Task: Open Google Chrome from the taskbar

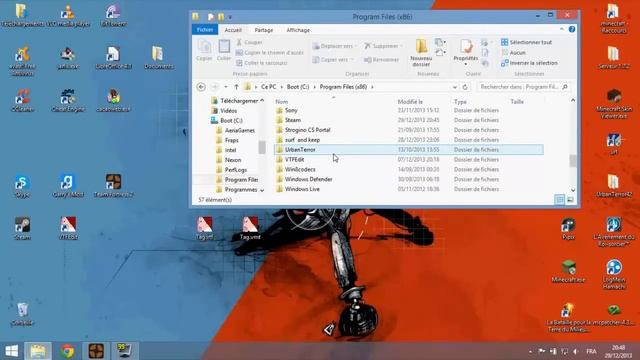Action: click(67, 351)
